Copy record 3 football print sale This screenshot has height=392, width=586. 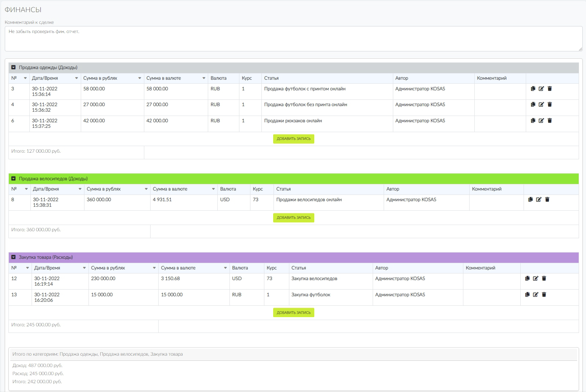click(x=533, y=88)
